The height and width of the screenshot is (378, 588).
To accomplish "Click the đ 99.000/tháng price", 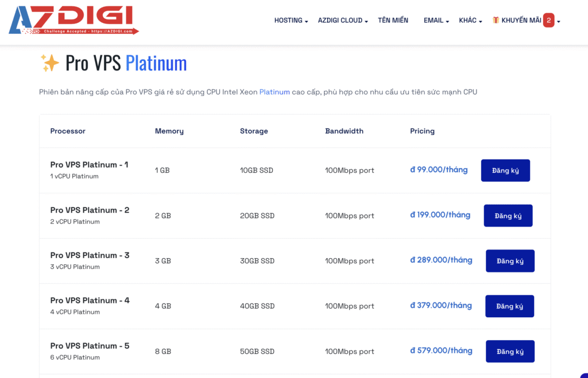I will [x=439, y=170].
